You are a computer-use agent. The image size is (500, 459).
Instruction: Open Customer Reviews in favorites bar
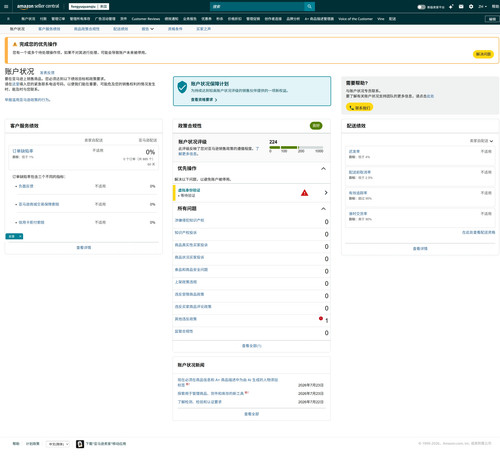[x=146, y=19]
